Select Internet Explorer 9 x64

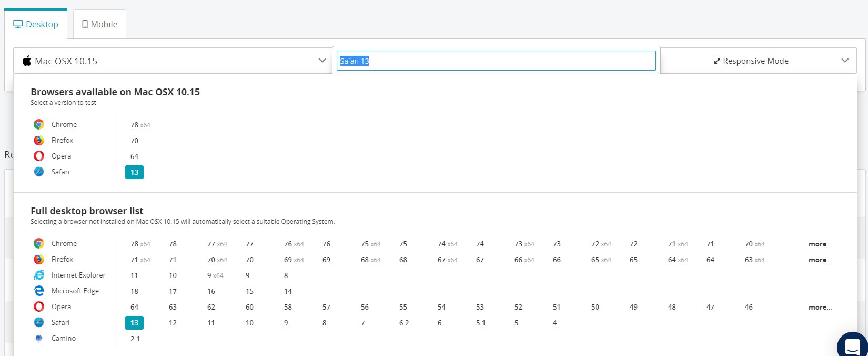pos(215,275)
